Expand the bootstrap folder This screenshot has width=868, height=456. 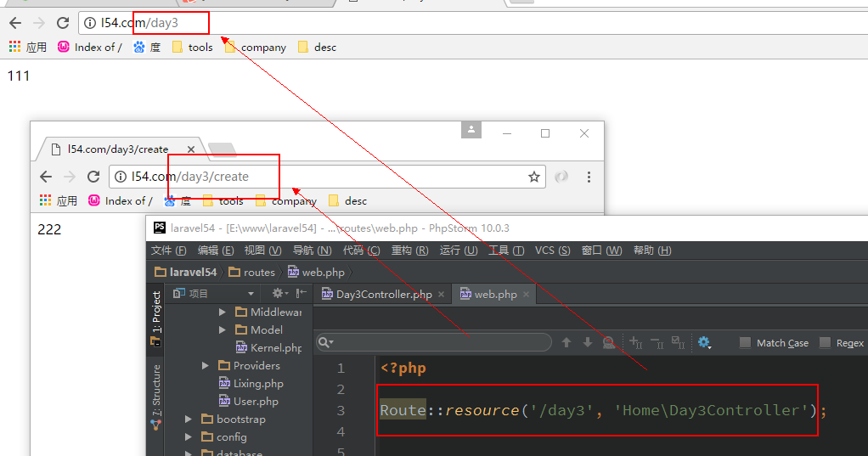tap(189, 419)
